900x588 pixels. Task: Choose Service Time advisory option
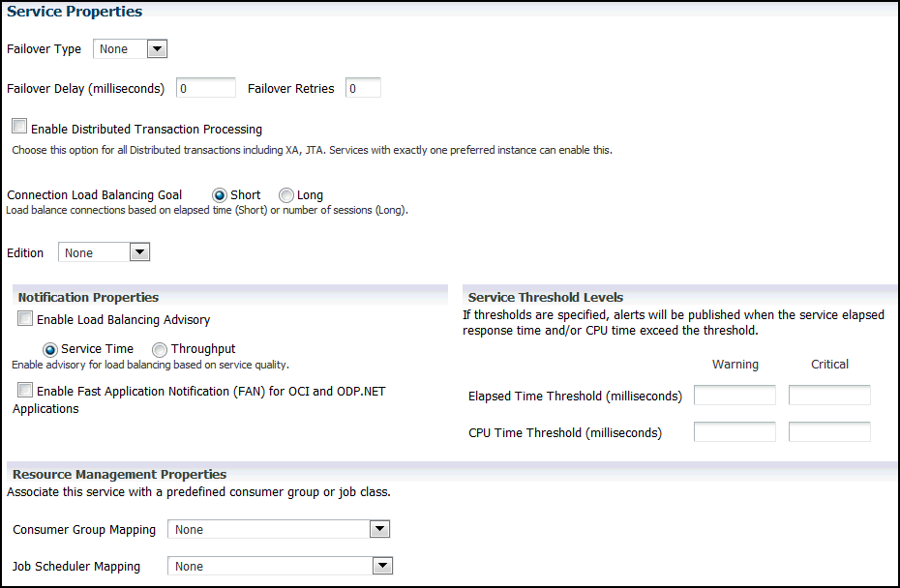click(x=50, y=349)
